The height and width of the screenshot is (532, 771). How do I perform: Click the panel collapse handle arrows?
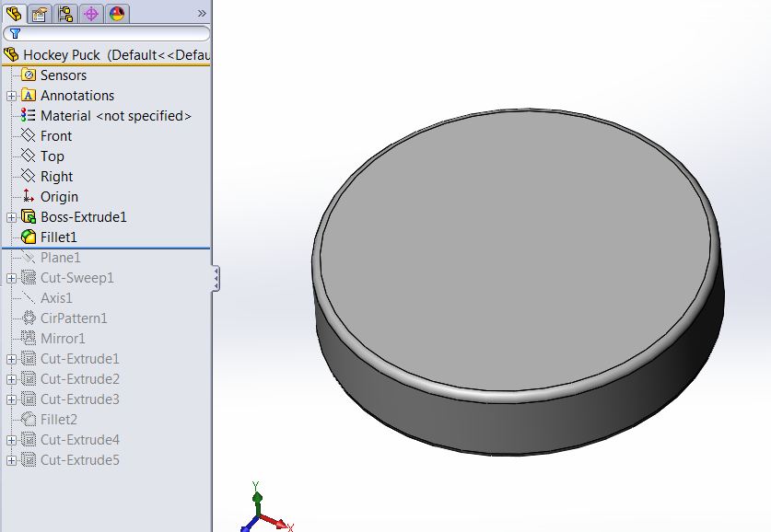216,279
